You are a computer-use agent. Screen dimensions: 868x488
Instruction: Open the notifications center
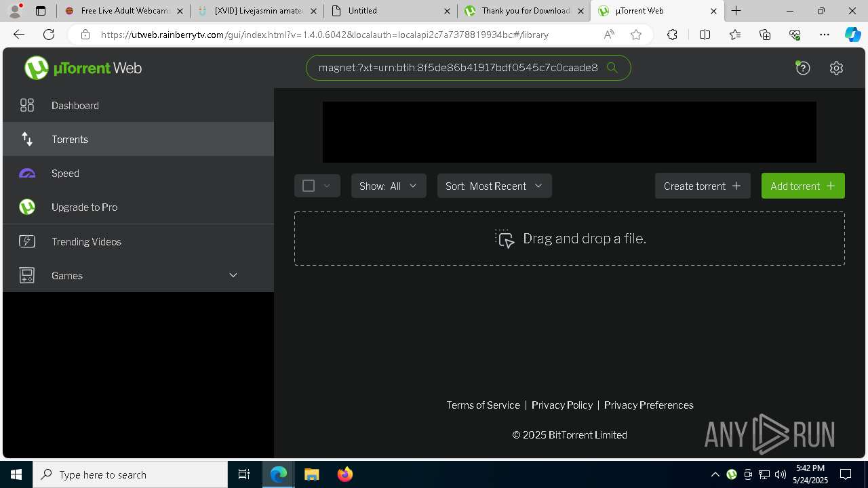[846, 474]
